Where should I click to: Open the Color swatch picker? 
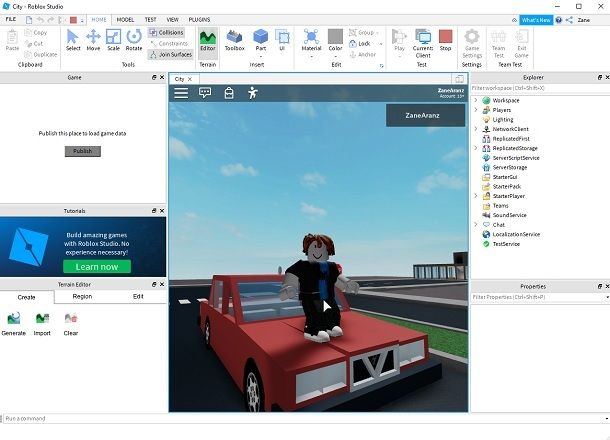pos(335,40)
